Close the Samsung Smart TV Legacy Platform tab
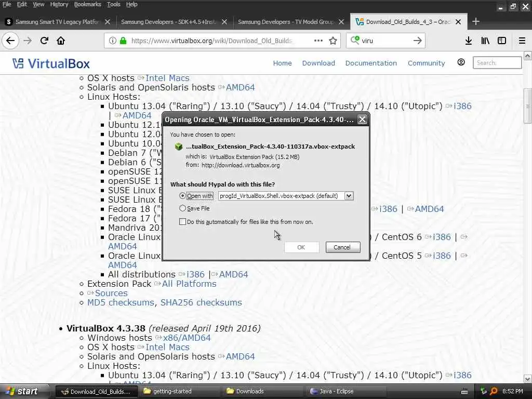Viewport: 532px width, 399px height. 108,22
